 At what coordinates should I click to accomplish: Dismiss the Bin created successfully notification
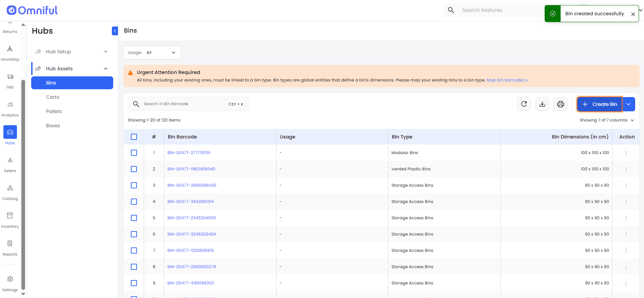[x=633, y=14]
